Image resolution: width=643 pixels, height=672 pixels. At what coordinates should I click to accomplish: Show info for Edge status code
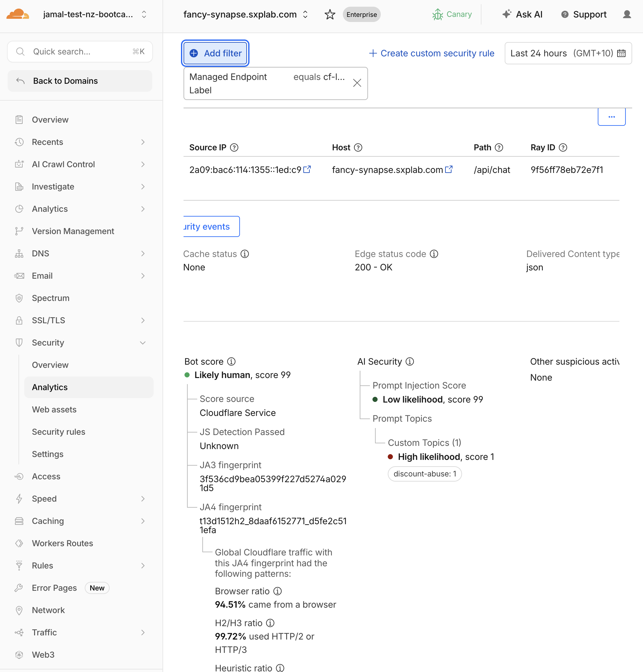[x=434, y=254]
